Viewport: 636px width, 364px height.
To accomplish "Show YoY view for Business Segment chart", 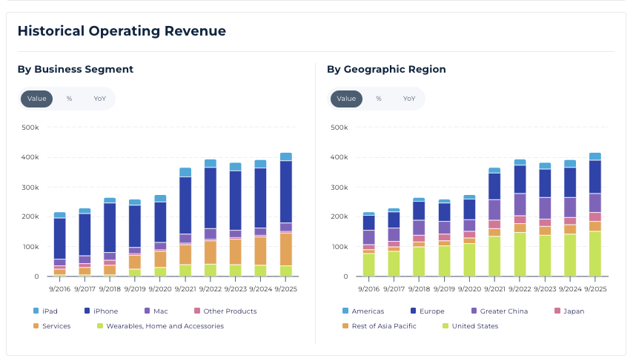I will point(99,99).
